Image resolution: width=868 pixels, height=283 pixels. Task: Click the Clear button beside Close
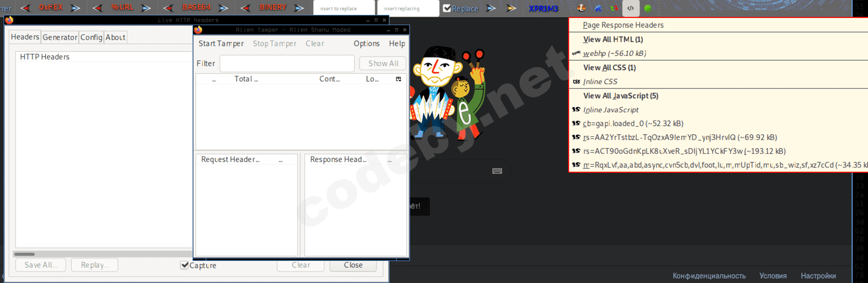pos(301,265)
